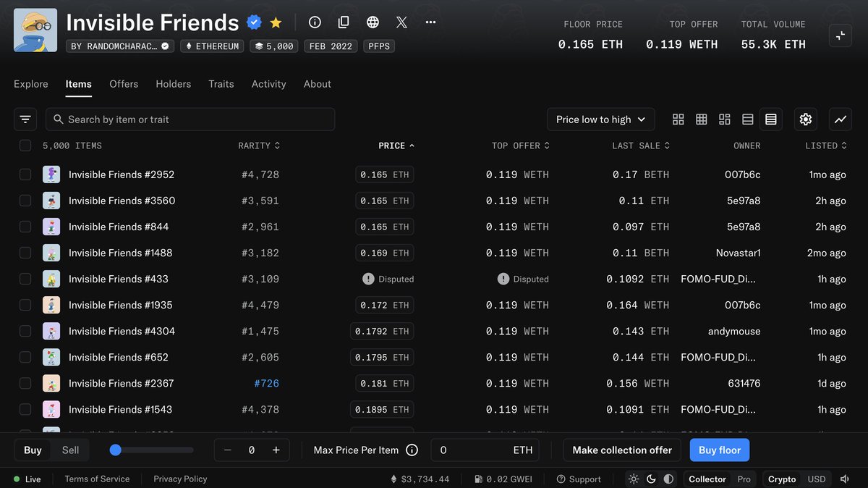Image resolution: width=868 pixels, height=488 pixels.
Task: Open the About tab
Action: click(318, 84)
